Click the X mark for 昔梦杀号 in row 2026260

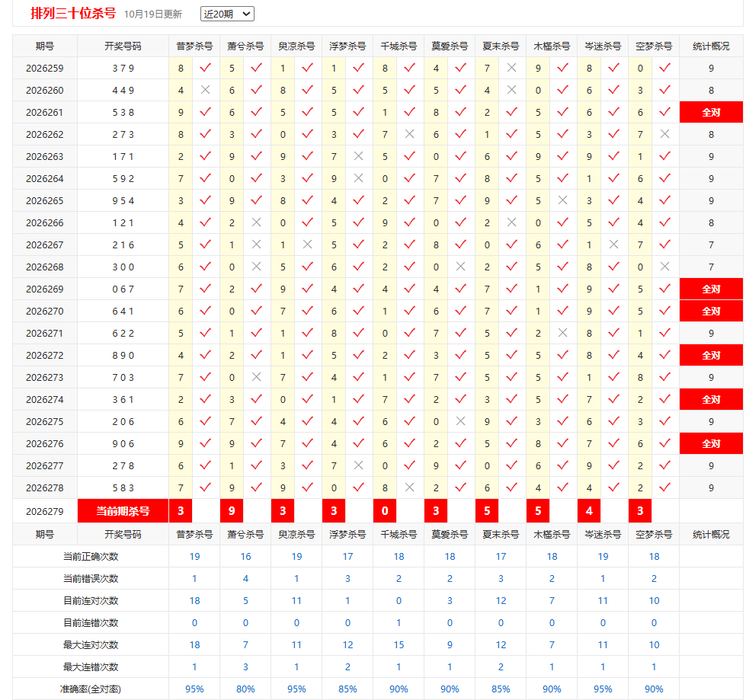pyautogui.click(x=205, y=90)
